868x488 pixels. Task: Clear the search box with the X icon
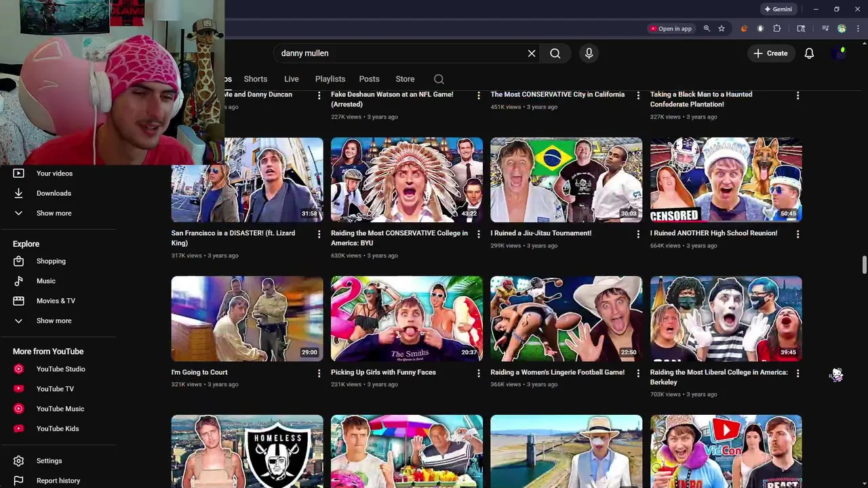click(532, 54)
